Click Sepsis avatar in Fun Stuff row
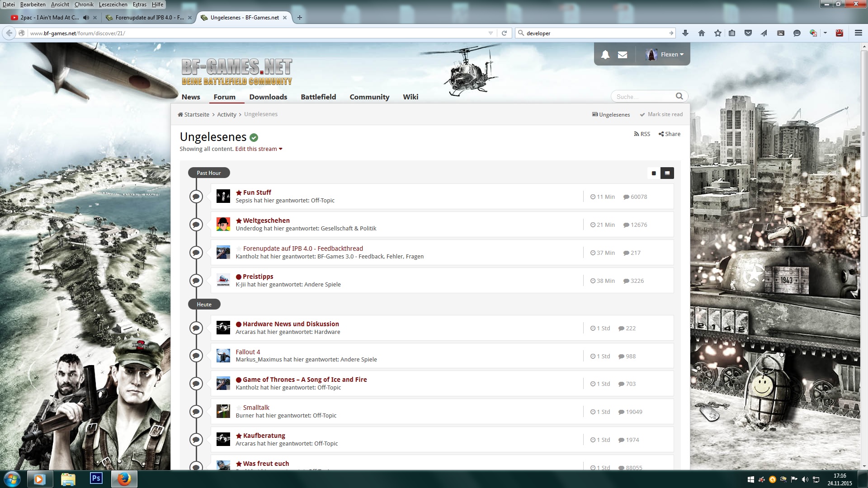Screen dimensions: 868x488 click(x=223, y=196)
